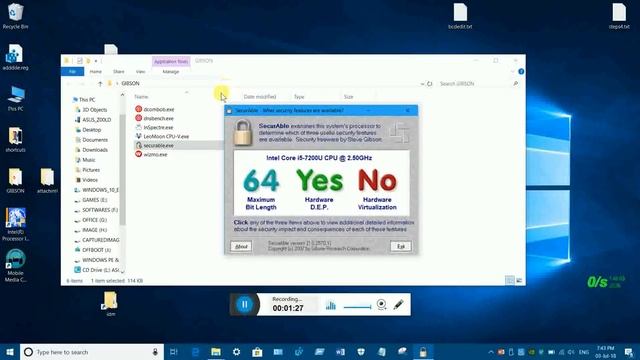This screenshot has width=640, height=360.
Task: Select 3D Objects in navigation pane
Action: pyautogui.click(x=91, y=110)
